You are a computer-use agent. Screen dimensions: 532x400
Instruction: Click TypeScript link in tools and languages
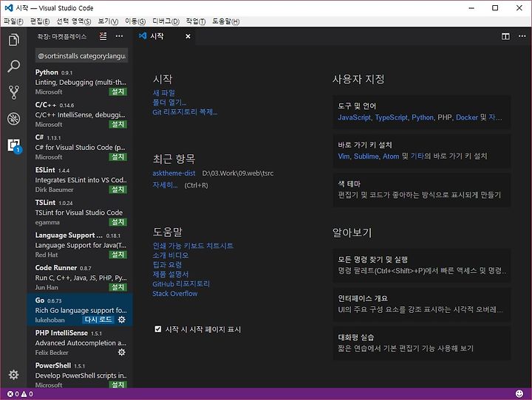[x=391, y=117]
